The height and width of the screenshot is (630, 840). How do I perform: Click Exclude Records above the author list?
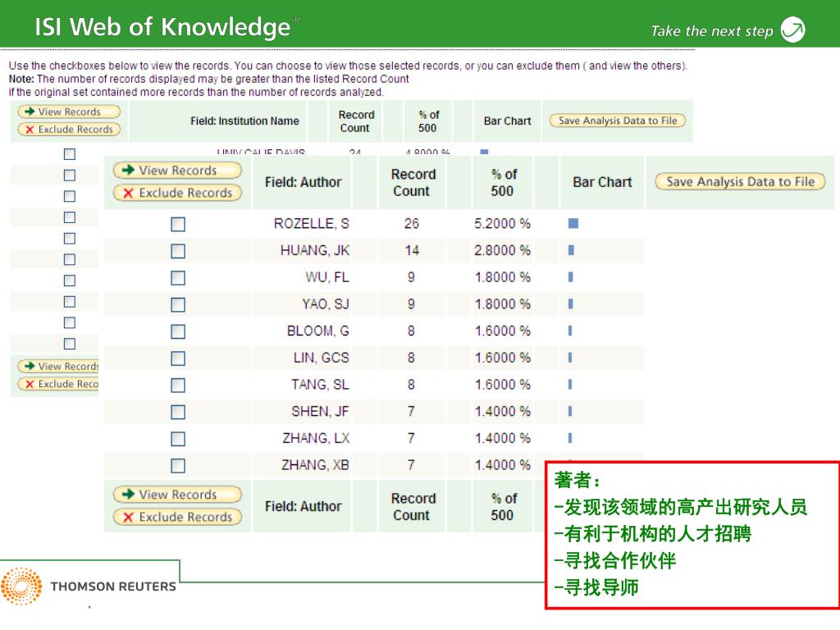[x=177, y=193]
